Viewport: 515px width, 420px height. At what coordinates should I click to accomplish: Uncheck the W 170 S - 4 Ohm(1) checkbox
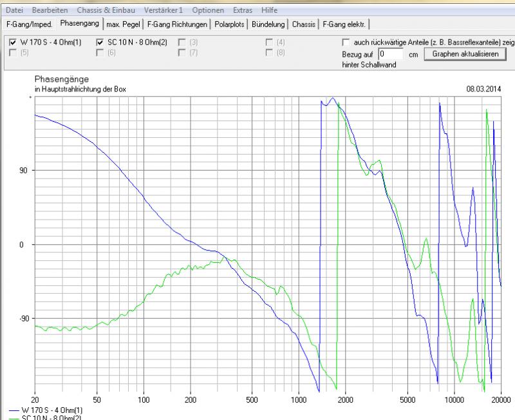(x=14, y=43)
